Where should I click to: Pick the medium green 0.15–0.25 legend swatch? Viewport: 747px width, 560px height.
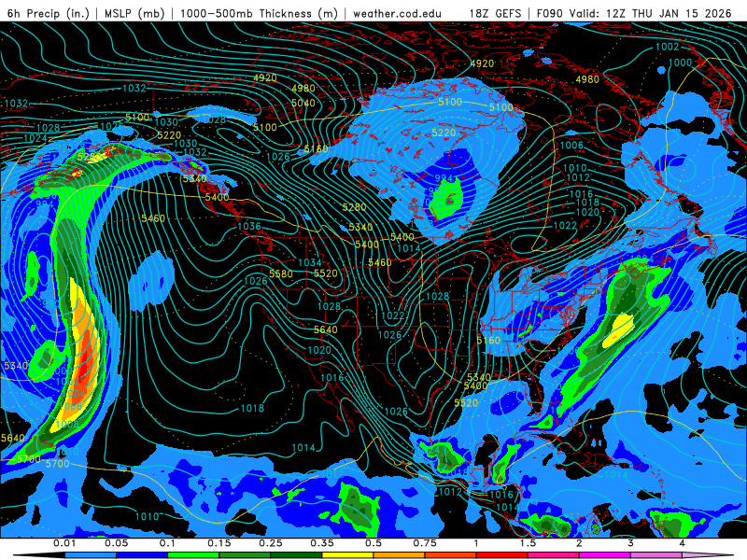point(245,555)
